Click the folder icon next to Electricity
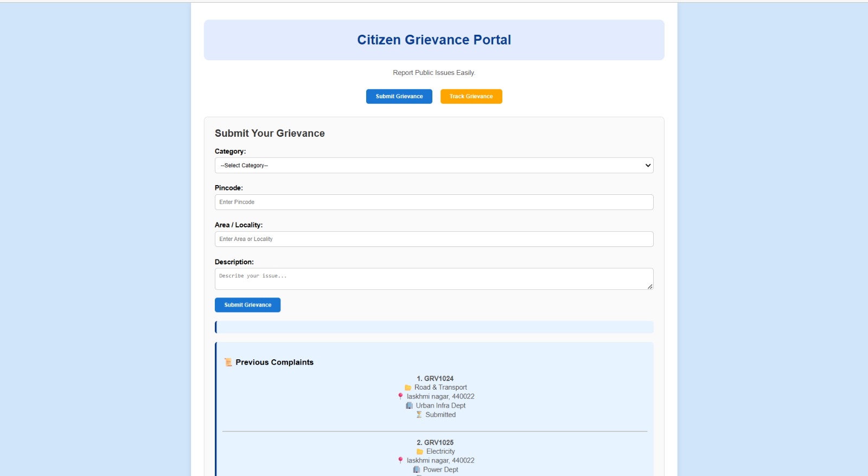868x476 pixels. click(420, 452)
